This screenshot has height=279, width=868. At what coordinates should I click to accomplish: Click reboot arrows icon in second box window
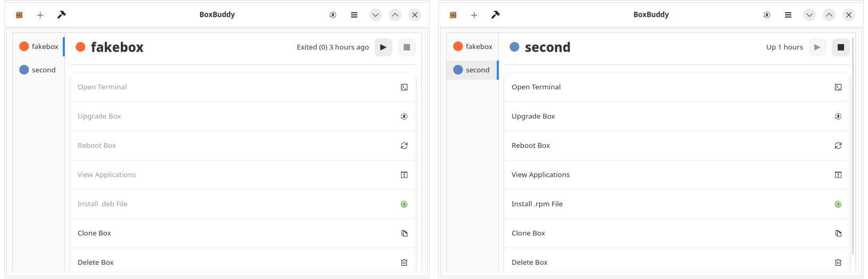tap(838, 146)
